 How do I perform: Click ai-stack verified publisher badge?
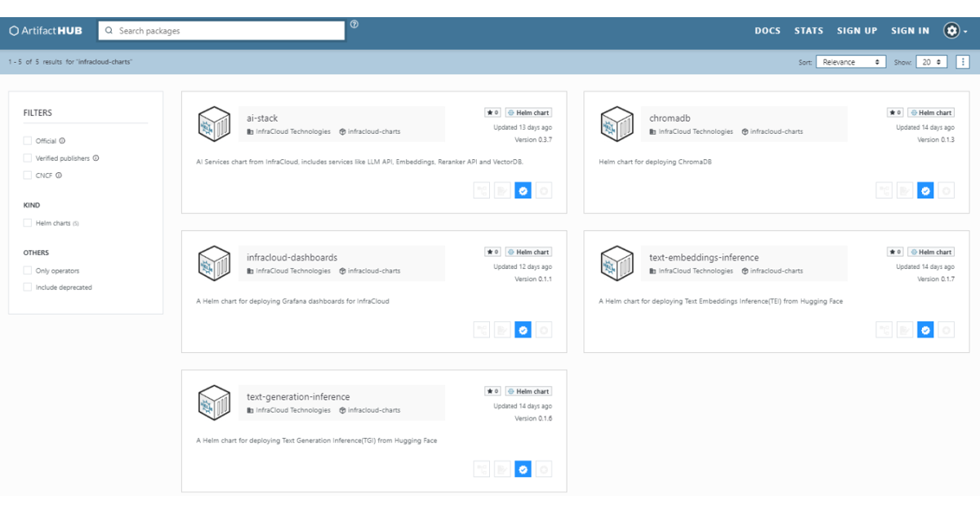click(x=523, y=190)
